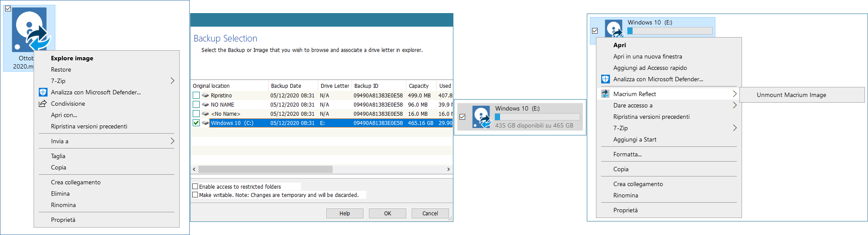Open Proprietà below Rinomina in drive menu
The height and width of the screenshot is (235, 868).
[626, 210]
